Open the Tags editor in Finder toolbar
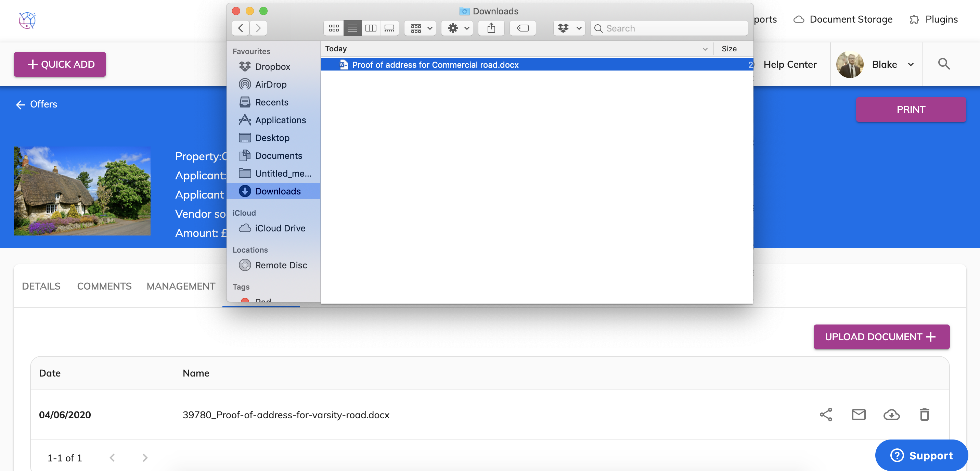This screenshot has height=471, width=980. (523, 28)
